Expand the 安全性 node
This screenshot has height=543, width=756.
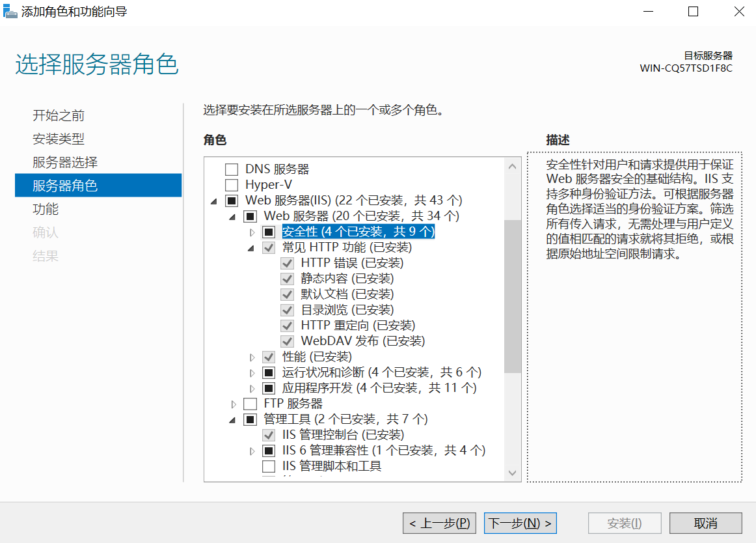coord(252,232)
